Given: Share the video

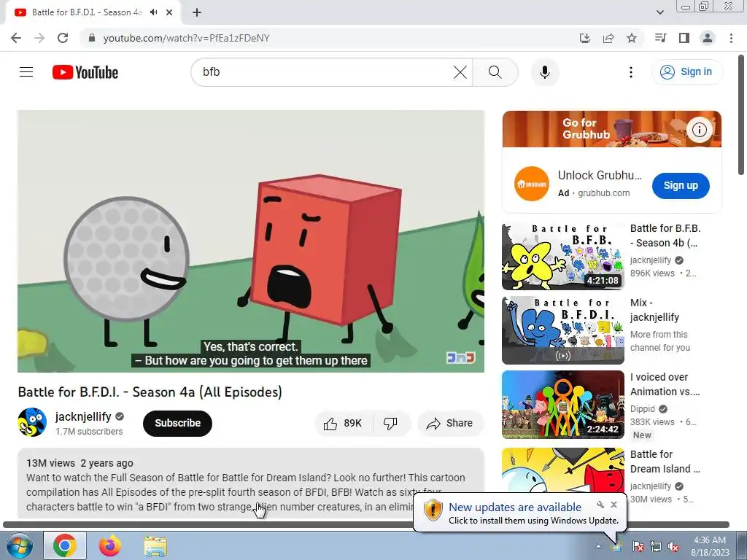Looking at the screenshot, I should (x=450, y=423).
